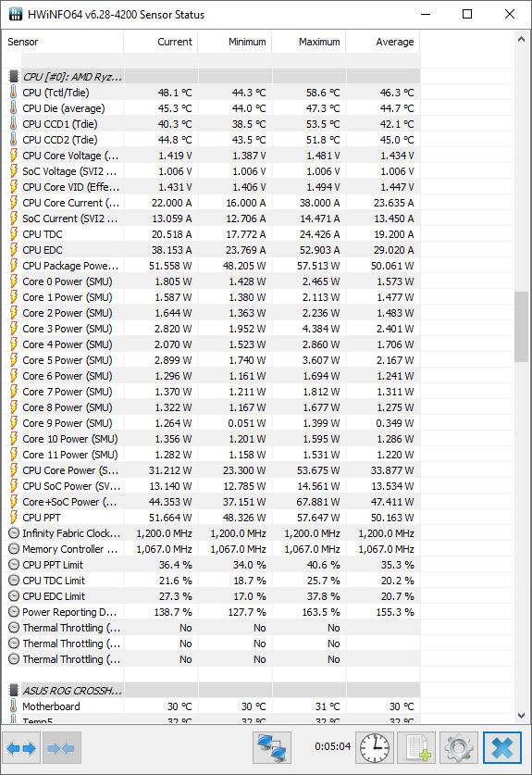The image size is (532, 775).
Task: Click the vertical scrollbar thumb
Action: [x=521, y=327]
